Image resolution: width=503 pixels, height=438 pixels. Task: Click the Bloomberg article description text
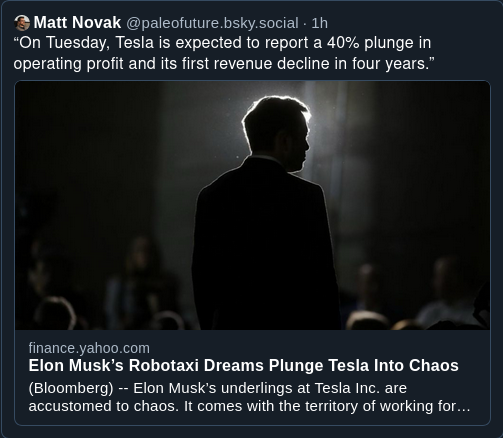[x=249, y=397]
